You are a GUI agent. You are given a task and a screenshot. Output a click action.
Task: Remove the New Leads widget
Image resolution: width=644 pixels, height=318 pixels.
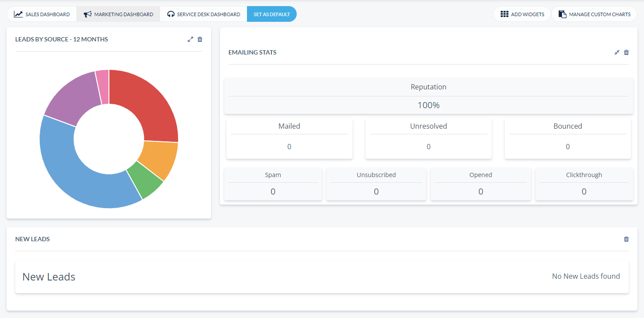[x=627, y=239]
